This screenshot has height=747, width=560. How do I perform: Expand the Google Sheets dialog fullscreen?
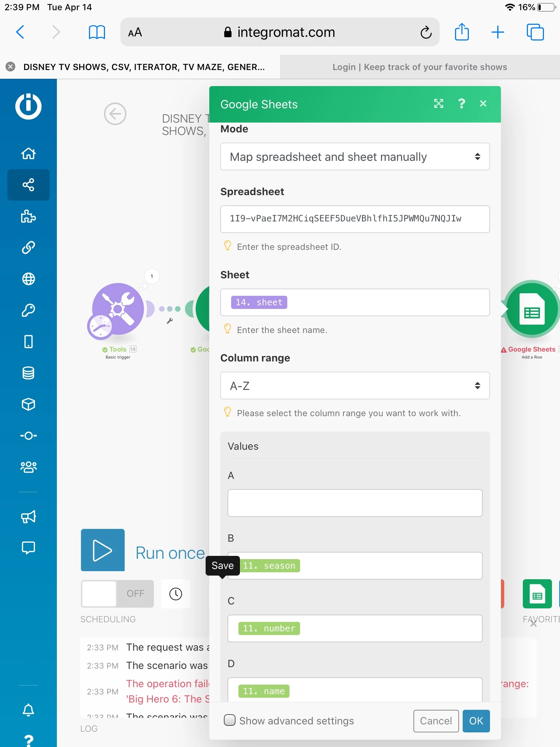439,104
